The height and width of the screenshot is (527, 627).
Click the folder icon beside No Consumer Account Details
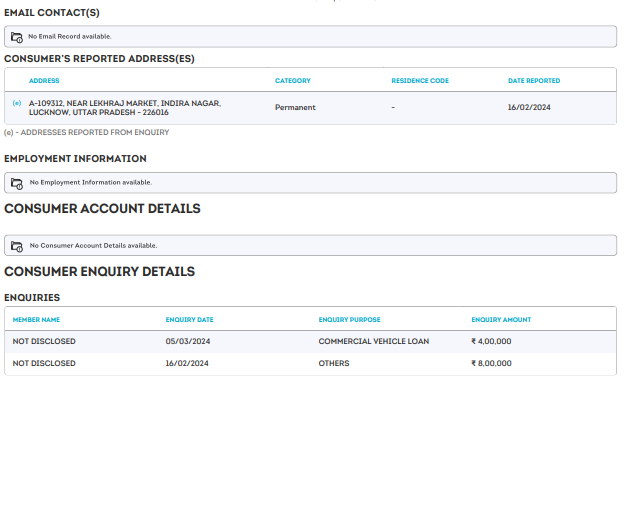tap(16, 246)
